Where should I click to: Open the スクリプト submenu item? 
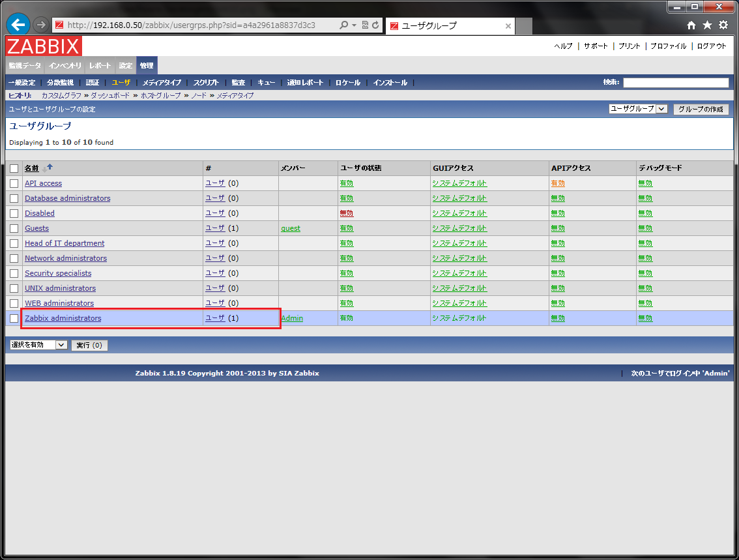click(x=206, y=83)
